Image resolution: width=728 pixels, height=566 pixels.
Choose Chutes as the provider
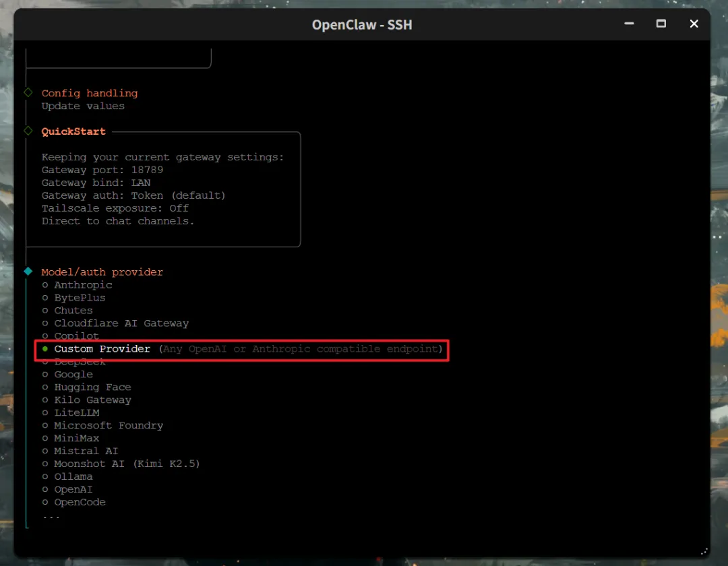coord(67,311)
